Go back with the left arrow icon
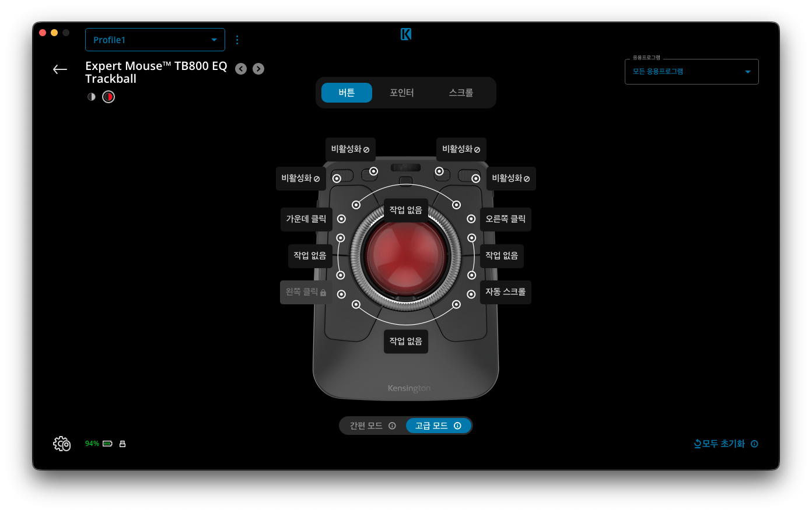812x513 pixels. (x=60, y=69)
